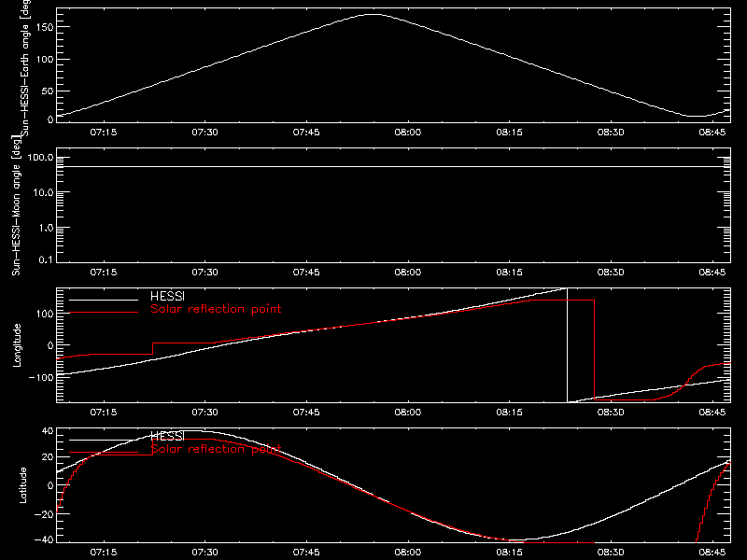The width and height of the screenshot is (747, 560).
Task: Click white vertical longitude wrap line
Action: point(567,345)
